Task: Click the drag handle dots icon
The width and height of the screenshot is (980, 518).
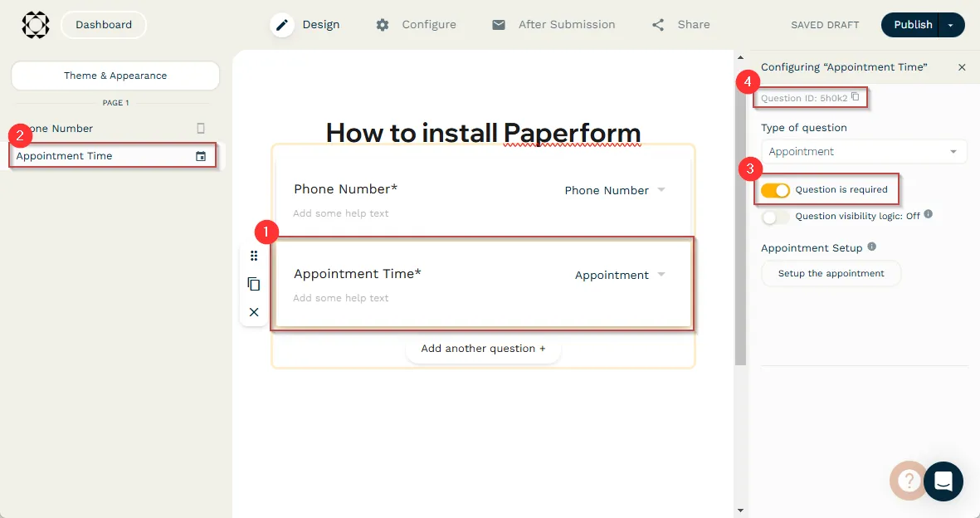Action: pyautogui.click(x=254, y=256)
